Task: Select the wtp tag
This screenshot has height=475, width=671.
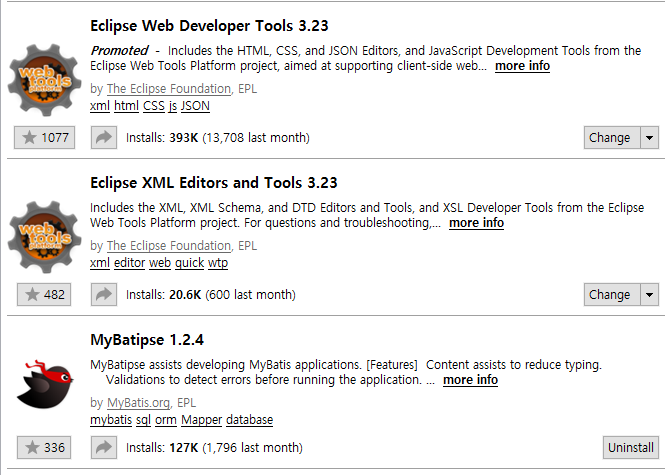Action: tap(218, 263)
